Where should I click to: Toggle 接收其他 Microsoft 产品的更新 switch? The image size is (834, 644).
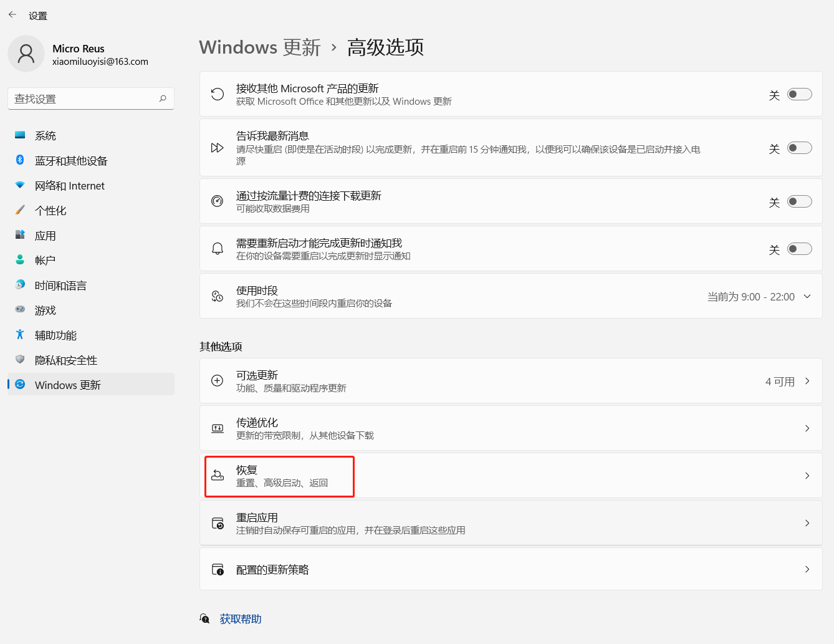click(x=799, y=94)
